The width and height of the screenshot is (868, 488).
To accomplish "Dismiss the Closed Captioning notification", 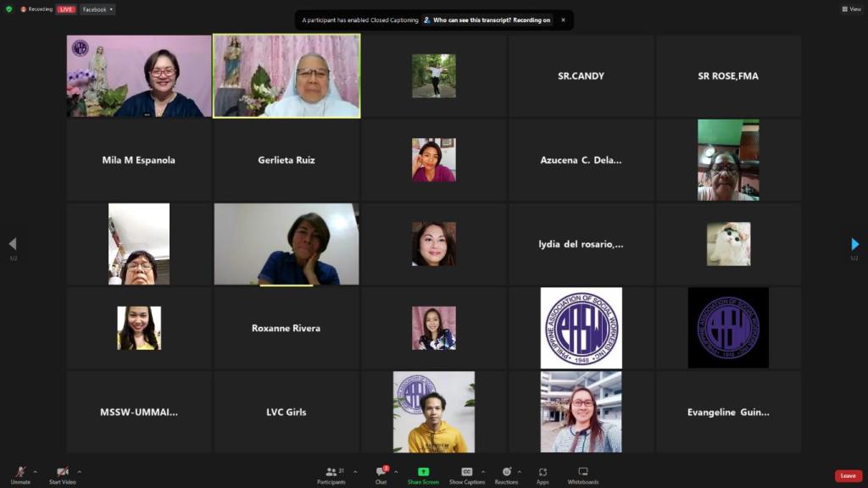I will (x=563, y=20).
